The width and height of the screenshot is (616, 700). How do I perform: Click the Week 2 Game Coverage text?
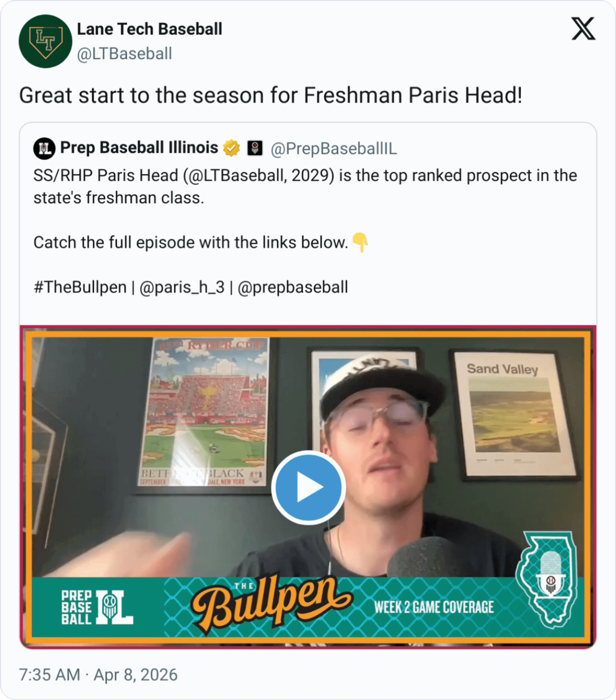click(x=434, y=608)
